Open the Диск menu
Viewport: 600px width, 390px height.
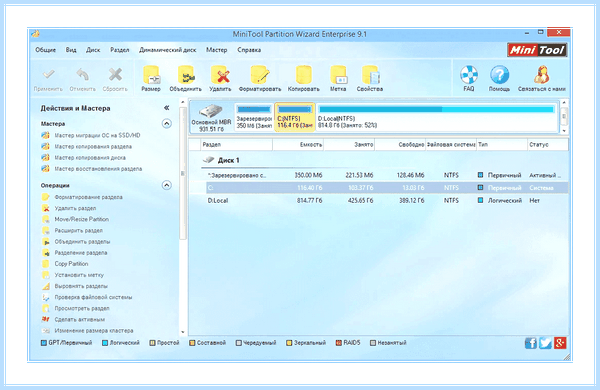[x=93, y=50]
